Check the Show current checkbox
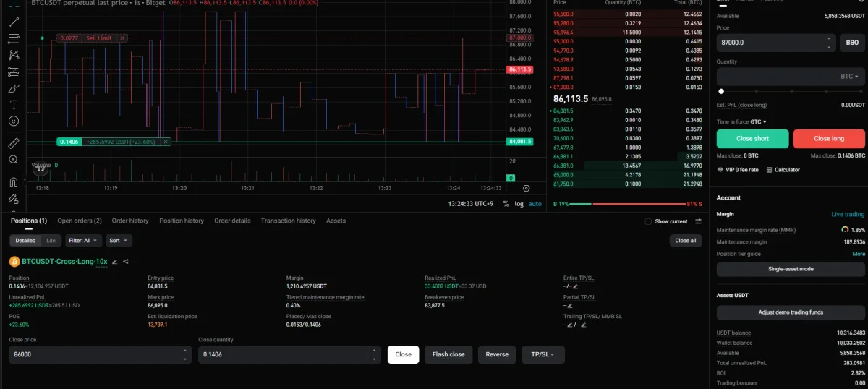The width and height of the screenshot is (868, 389). click(x=648, y=221)
